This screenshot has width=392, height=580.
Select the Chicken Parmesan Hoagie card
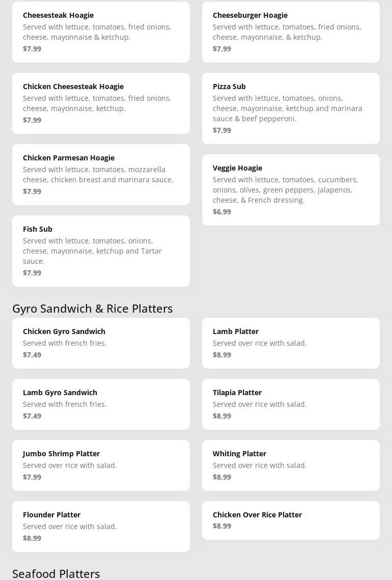pos(101,175)
